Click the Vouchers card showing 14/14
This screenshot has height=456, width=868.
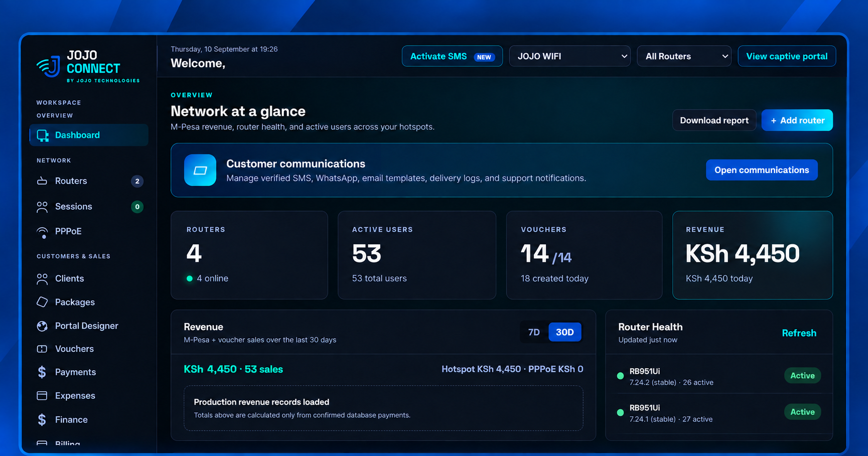584,255
